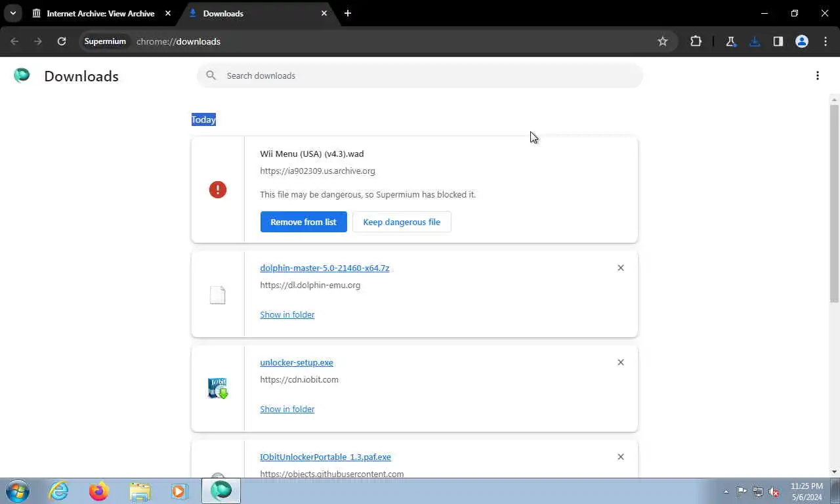This screenshot has height=504, width=840.
Task: Launch Internet Explorer from the taskbar
Action: pos(59,491)
